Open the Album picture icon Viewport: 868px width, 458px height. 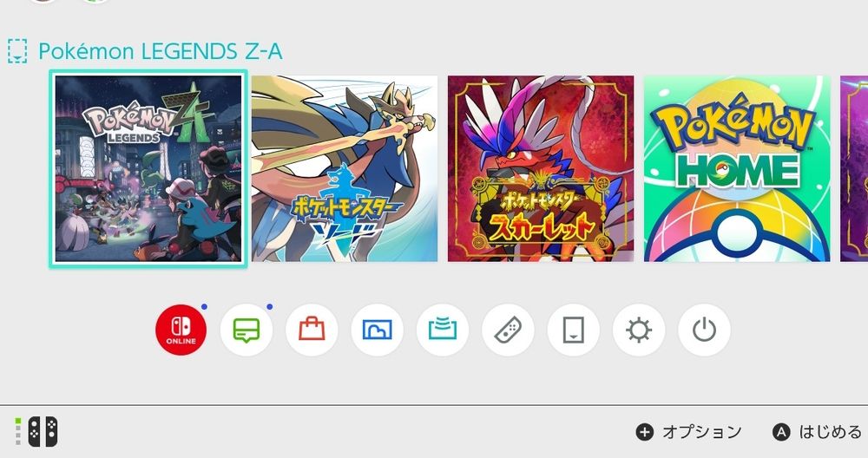[x=377, y=330]
